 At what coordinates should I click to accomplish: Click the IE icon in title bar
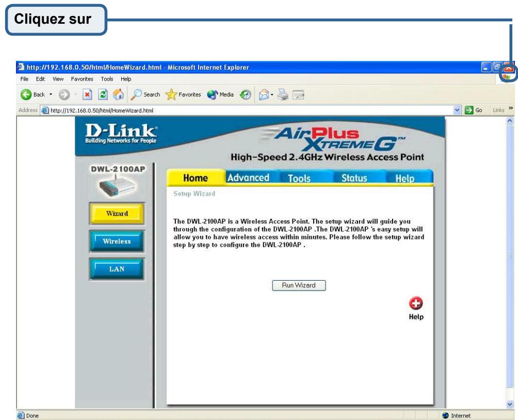tap(21, 67)
